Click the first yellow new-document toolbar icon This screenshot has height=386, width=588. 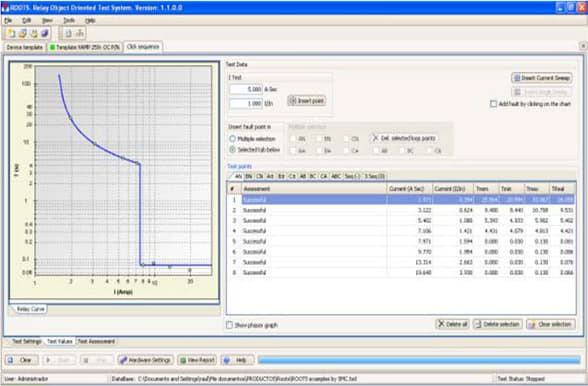click(x=12, y=33)
